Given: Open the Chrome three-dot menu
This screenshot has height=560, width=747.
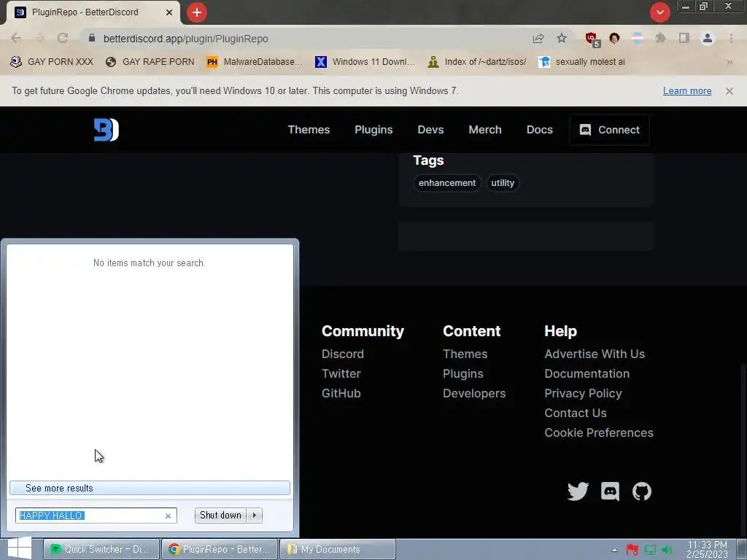Looking at the screenshot, I should click(x=731, y=38).
